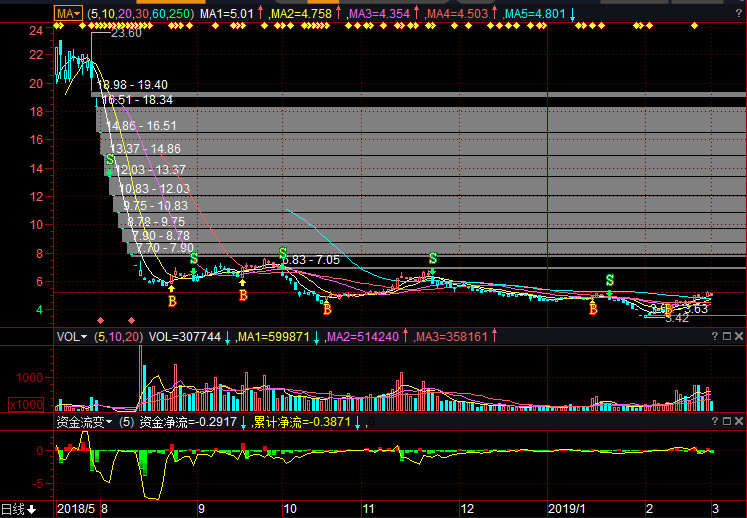The height and width of the screenshot is (518, 747).
Task: Click the B buy marker in late January 2019
Action: (x=593, y=309)
